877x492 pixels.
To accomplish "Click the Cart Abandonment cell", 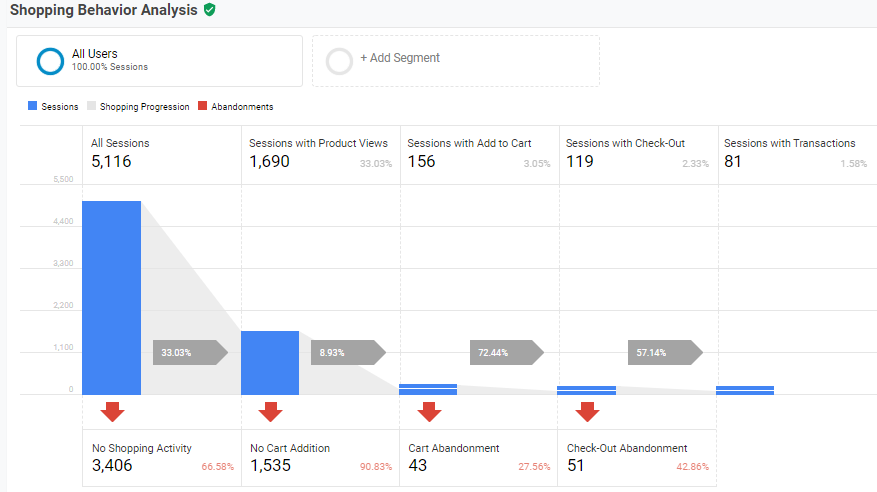I will pos(478,458).
